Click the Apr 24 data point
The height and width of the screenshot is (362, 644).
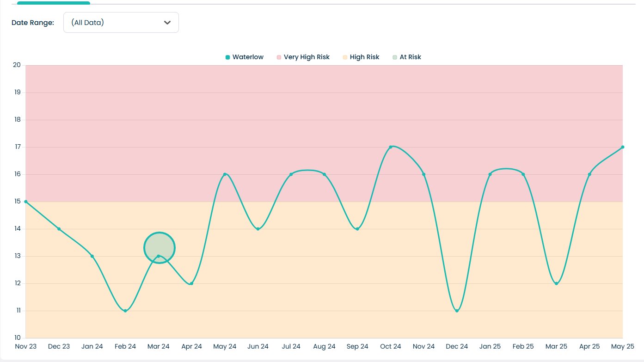point(191,283)
